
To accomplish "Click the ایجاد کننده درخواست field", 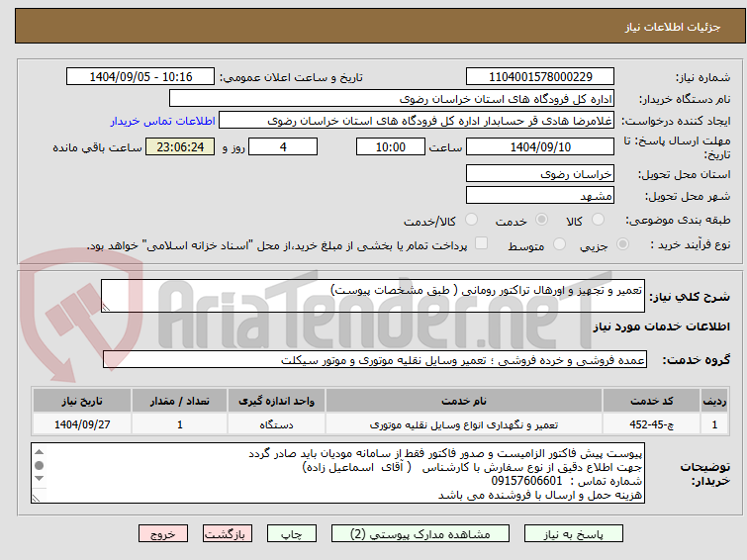I will click(417, 121).
